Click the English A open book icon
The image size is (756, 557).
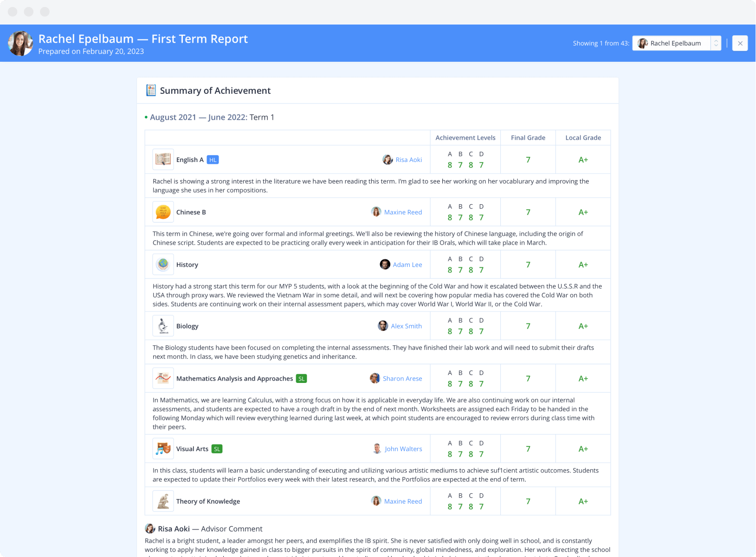pyautogui.click(x=163, y=160)
